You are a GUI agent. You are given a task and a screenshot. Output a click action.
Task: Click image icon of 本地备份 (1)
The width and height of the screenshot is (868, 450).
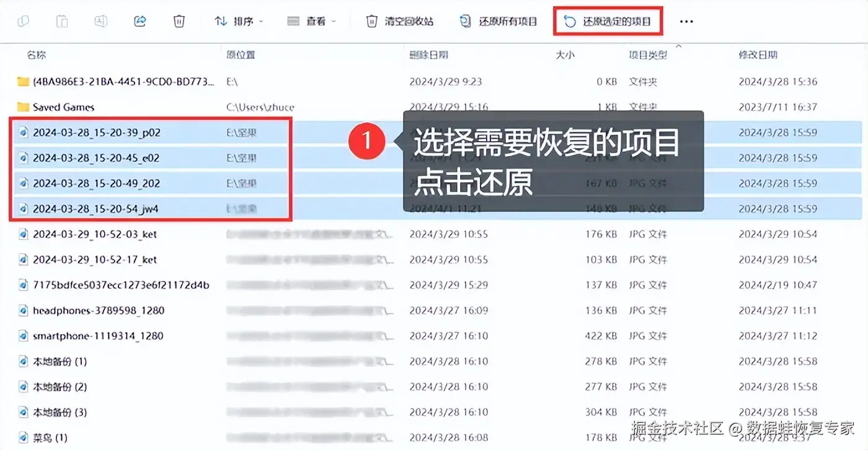pos(24,361)
